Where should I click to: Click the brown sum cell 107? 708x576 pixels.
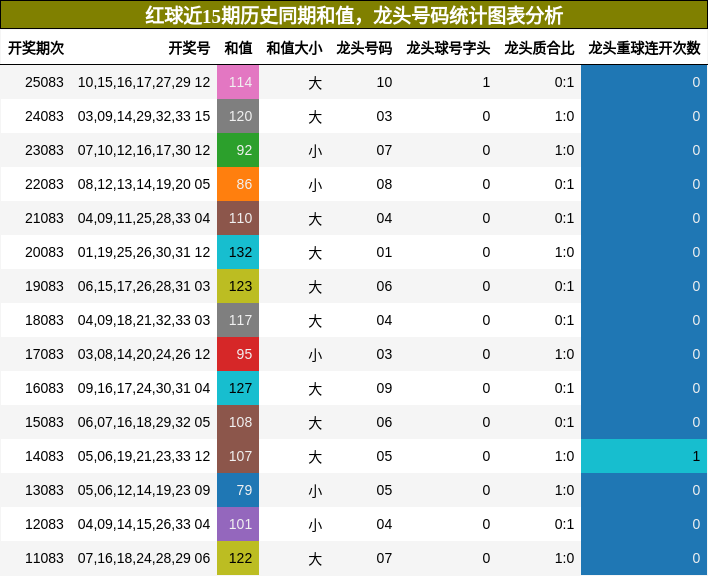[x=238, y=456]
